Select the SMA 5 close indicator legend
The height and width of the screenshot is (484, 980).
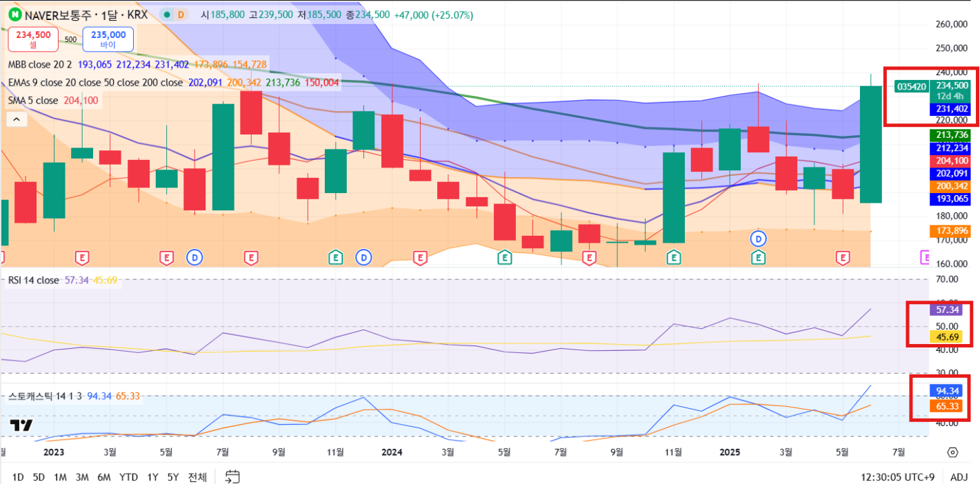[33, 101]
